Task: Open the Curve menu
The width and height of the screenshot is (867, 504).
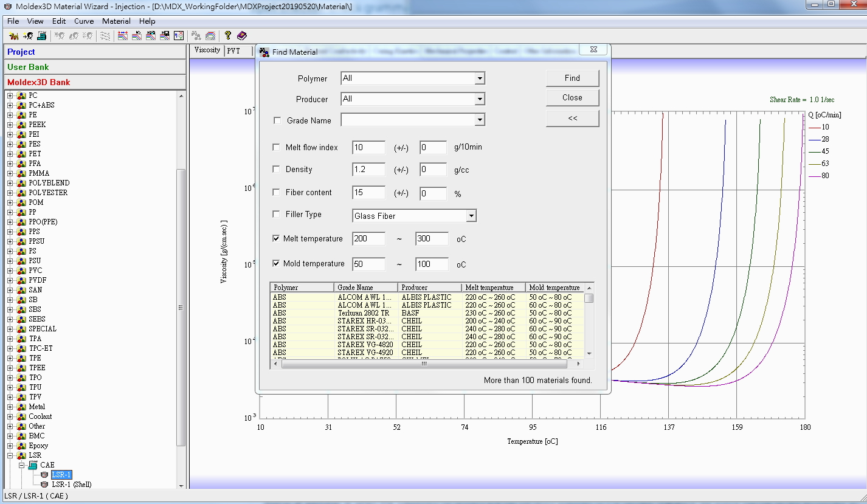Action: point(84,21)
